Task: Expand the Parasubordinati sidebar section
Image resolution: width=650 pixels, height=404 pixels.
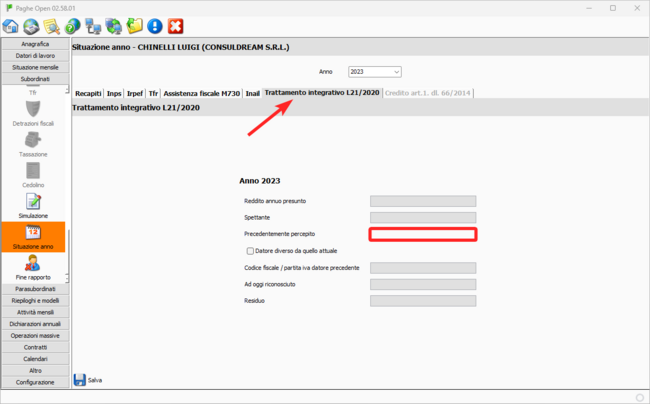Action: [34, 288]
